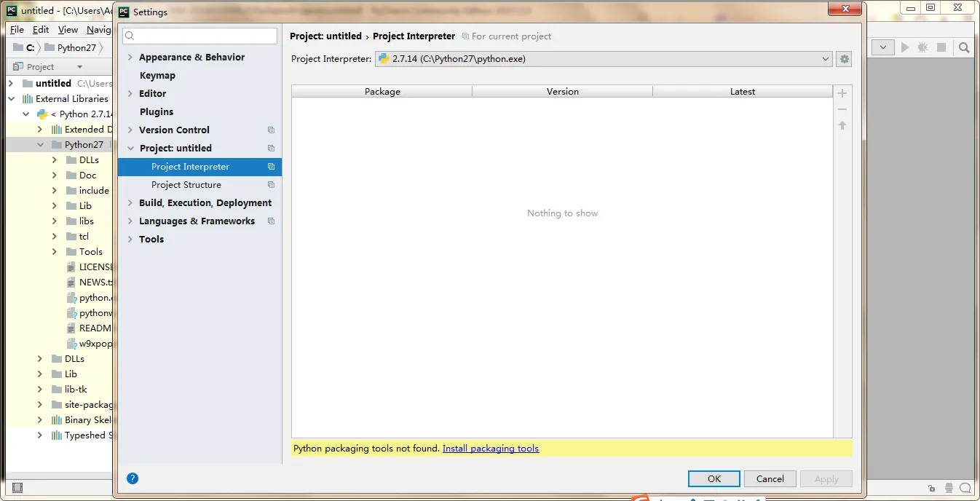Collapse the Python27 folder in project tree
The height and width of the screenshot is (501, 980).
pos(40,145)
